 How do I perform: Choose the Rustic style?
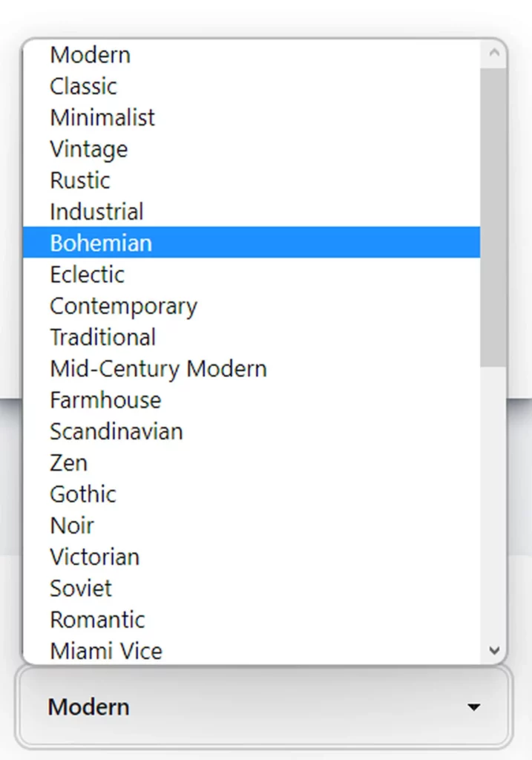[x=80, y=180]
